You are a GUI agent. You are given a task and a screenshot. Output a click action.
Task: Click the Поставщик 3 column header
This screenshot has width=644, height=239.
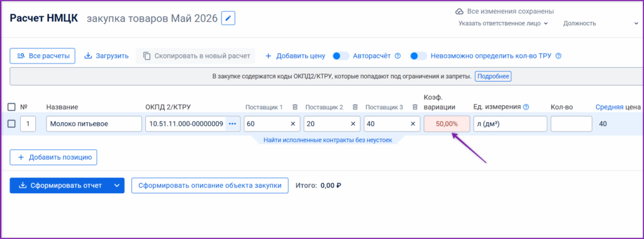(x=384, y=107)
